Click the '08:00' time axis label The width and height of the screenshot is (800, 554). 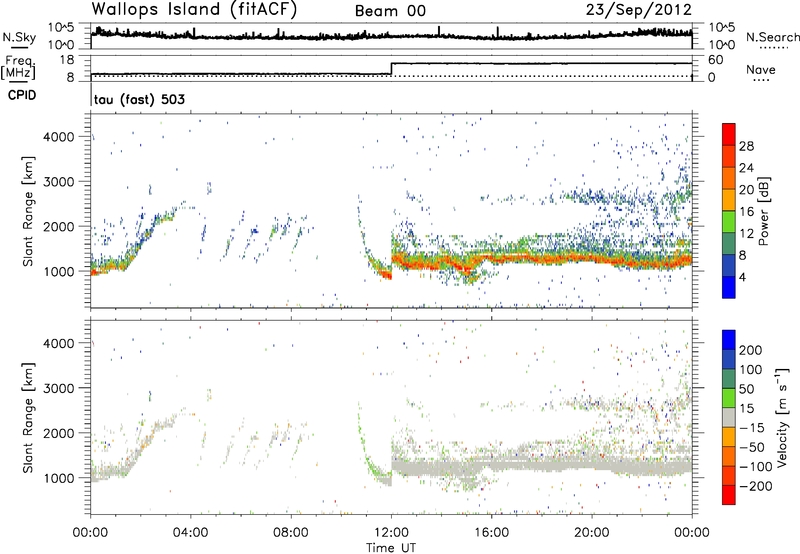tap(291, 533)
